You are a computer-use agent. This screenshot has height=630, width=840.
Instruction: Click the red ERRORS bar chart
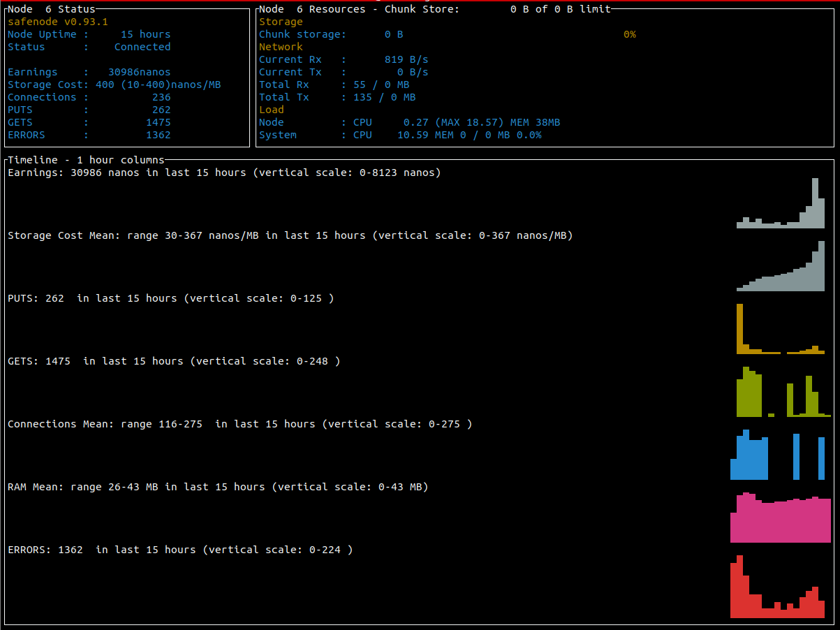(x=778, y=587)
